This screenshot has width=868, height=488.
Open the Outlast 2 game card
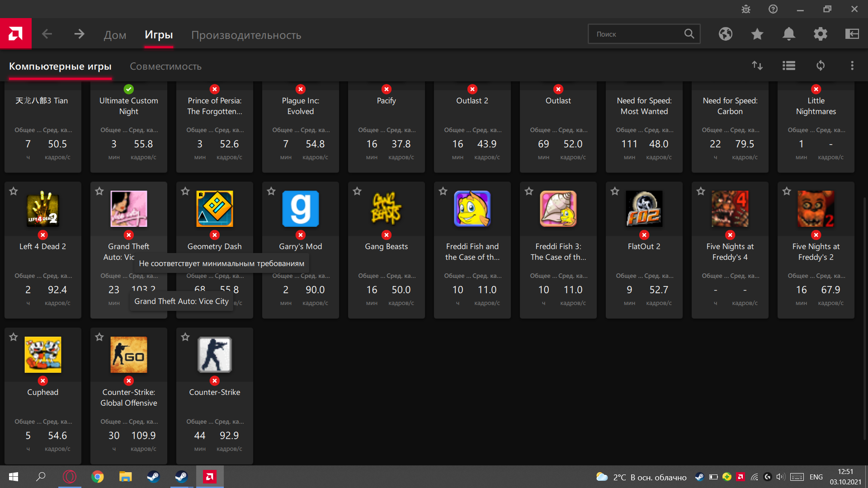[x=472, y=127]
